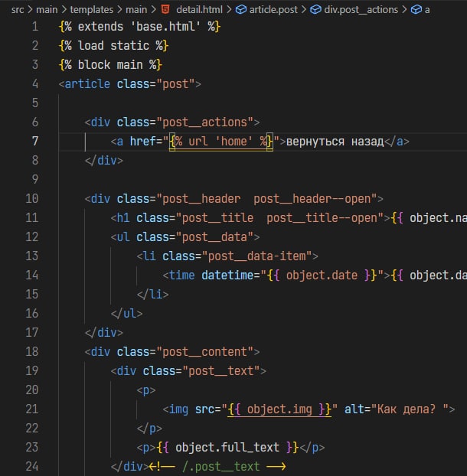Click line number 1 in the gutter
Image resolution: width=467 pixels, height=476 pixels.
coord(35,27)
